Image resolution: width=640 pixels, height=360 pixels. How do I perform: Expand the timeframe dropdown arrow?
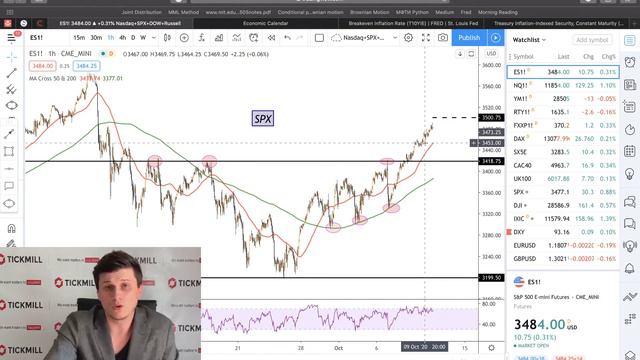[154, 38]
